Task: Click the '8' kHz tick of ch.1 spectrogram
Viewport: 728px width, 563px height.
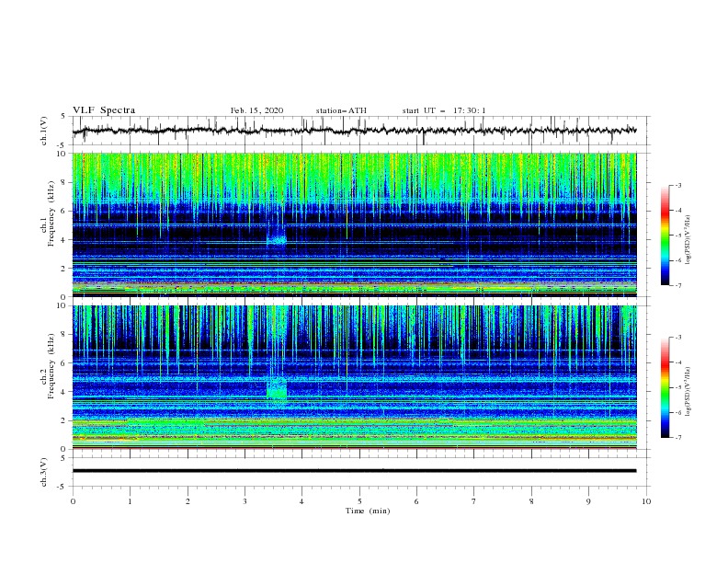Action: tap(64, 182)
